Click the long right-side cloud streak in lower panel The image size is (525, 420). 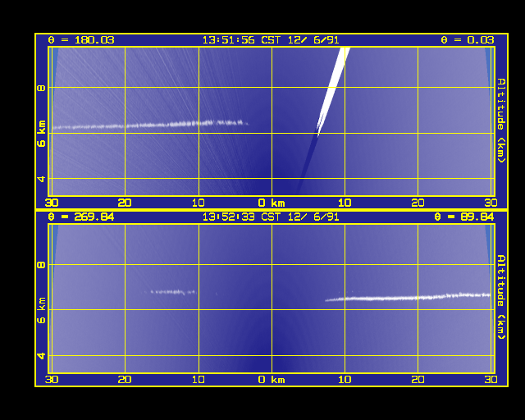(408, 297)
